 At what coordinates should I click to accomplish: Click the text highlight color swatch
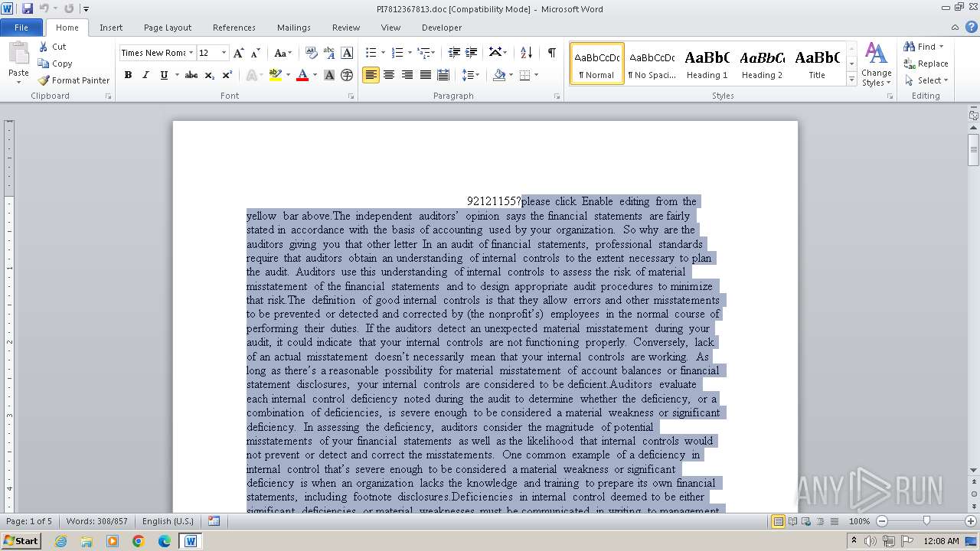pyautogui.click(x=275, y=75)
